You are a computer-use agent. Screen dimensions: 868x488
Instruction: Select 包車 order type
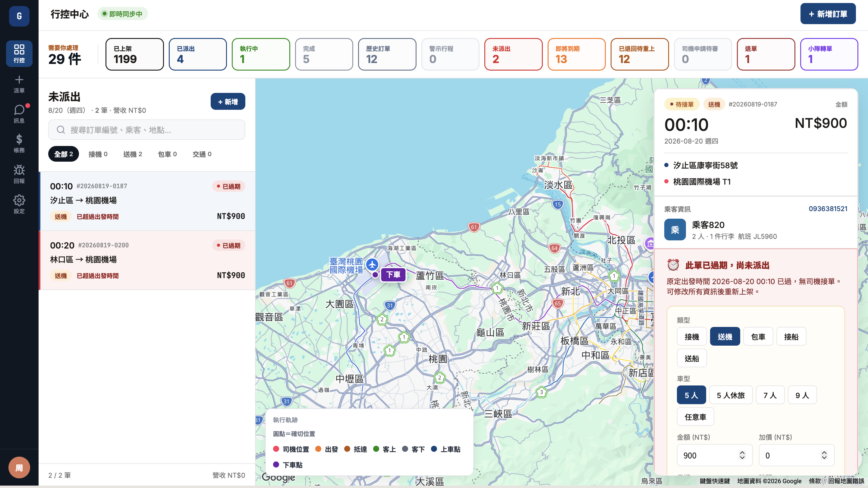758,337
